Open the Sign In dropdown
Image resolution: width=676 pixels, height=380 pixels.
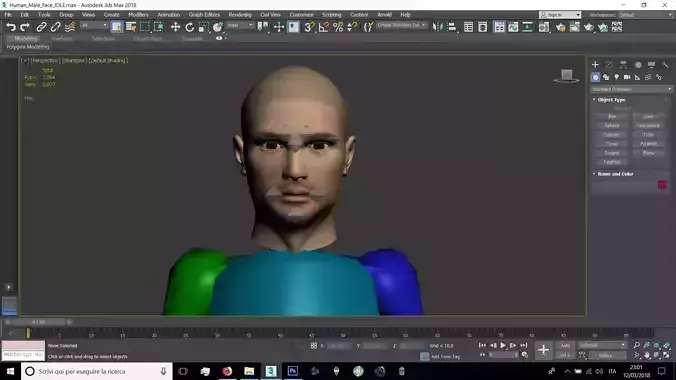pos(560,15)
